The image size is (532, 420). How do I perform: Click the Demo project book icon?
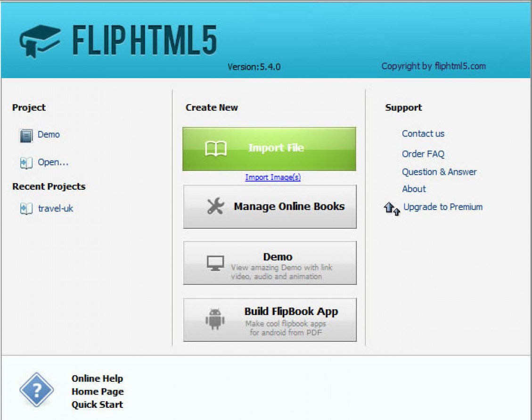pyautogui.click(x=26, y=136)
